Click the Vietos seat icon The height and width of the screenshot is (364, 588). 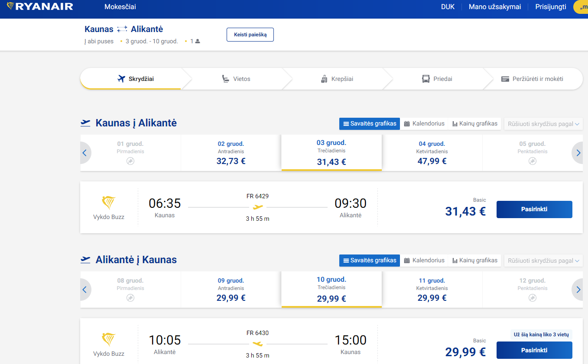point(225,79)
